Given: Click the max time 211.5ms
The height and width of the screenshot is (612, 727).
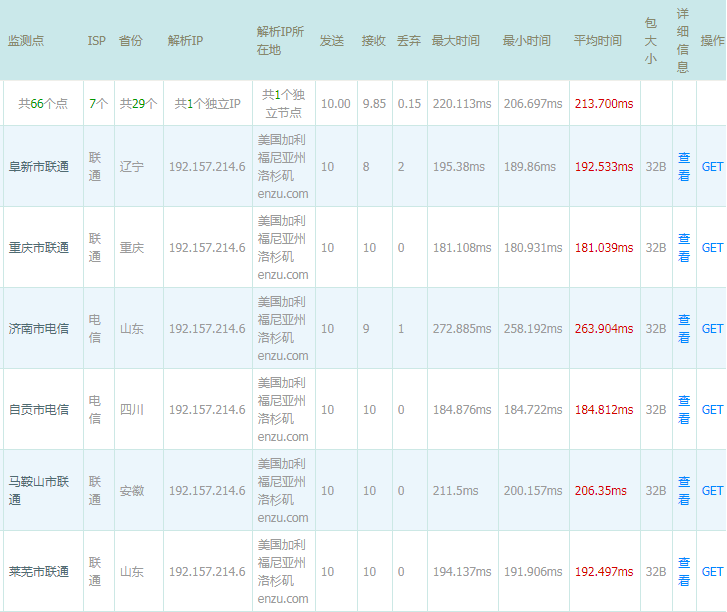Looking at the screenshot, I should [x=456, y=491].
